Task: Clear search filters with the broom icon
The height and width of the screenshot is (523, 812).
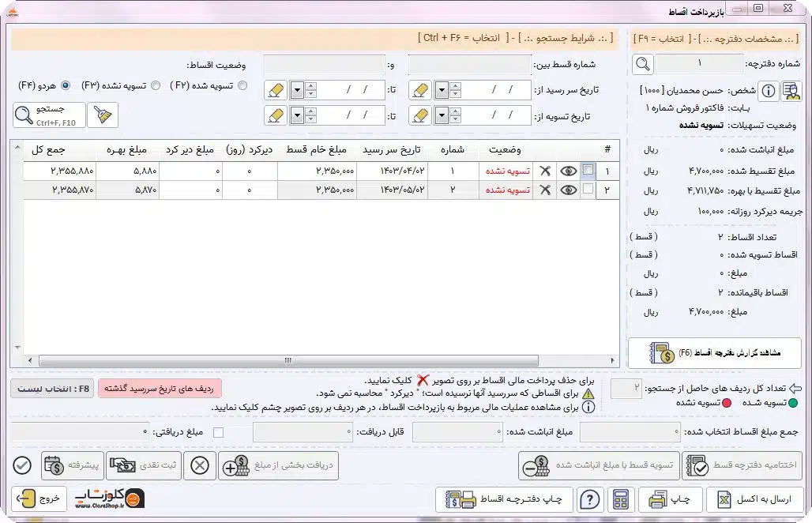Action: click(x=103, y=115)
